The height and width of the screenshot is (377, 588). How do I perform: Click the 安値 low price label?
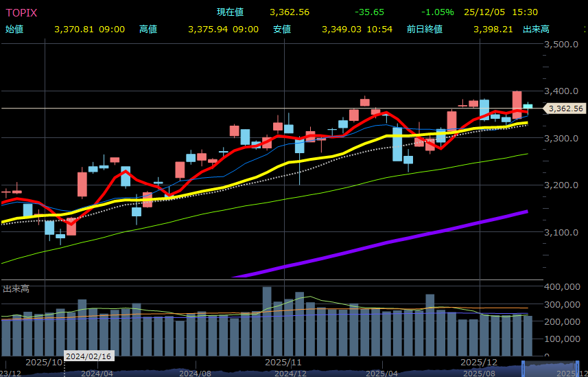coord(282,30)
